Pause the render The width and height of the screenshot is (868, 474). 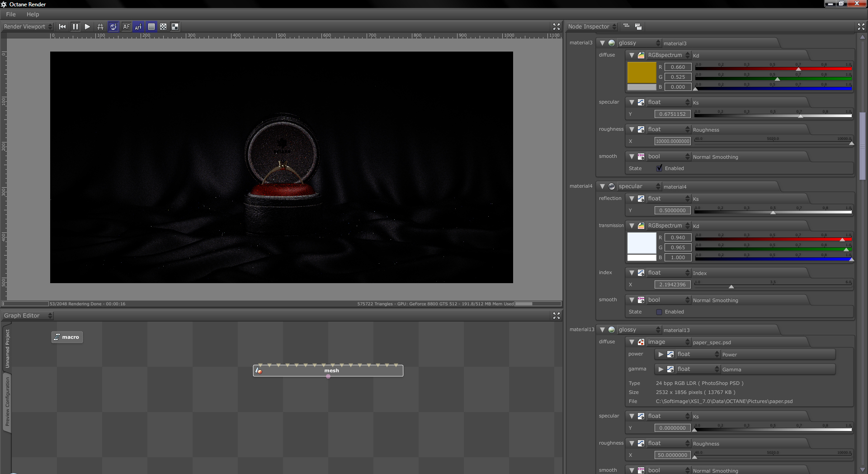75,27
